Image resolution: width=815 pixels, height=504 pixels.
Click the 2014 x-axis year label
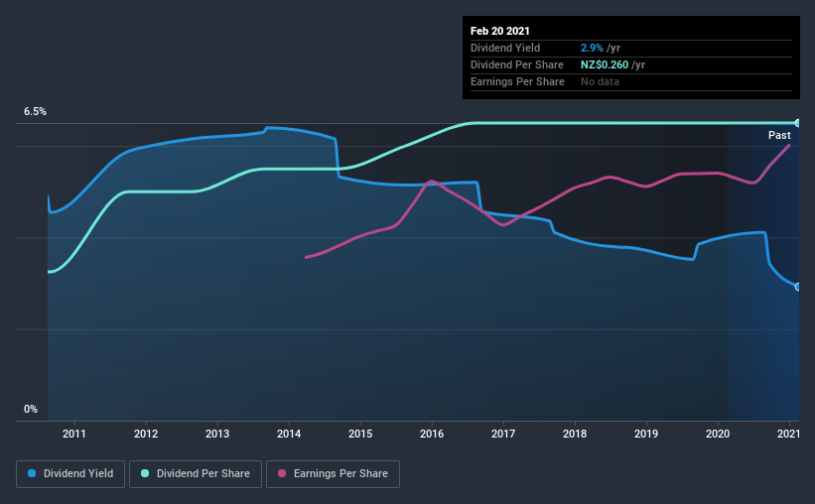coord(289,434)
